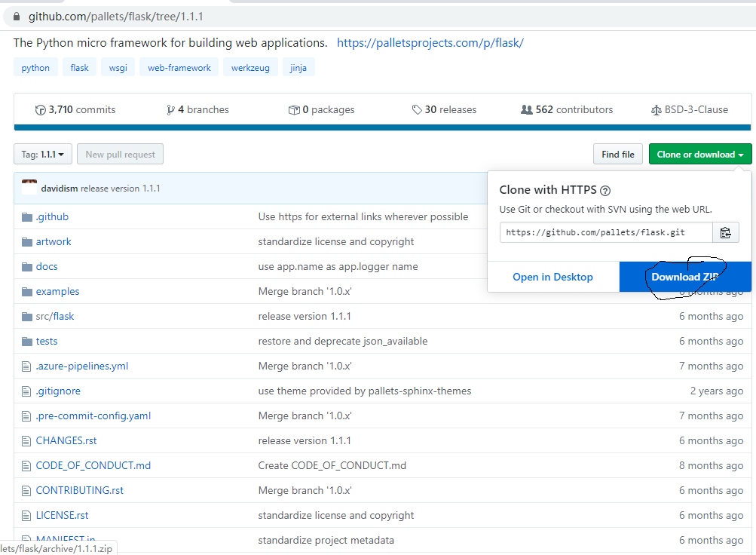Click the Download ZIP button
Image resolution: width=756 pixels, height=555 pixels.
tap(685, 277)
